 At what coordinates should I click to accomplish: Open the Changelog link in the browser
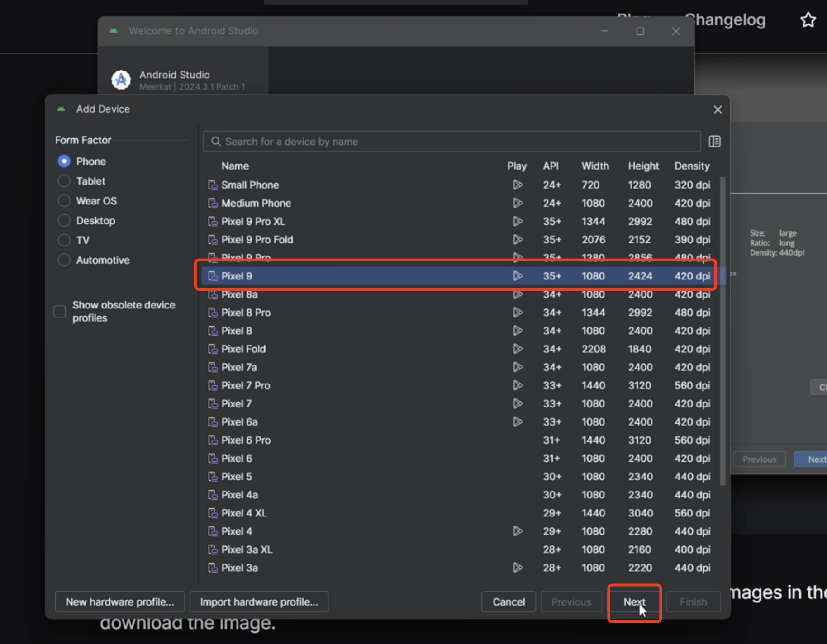pyautogui.click(x=725, y=20)
